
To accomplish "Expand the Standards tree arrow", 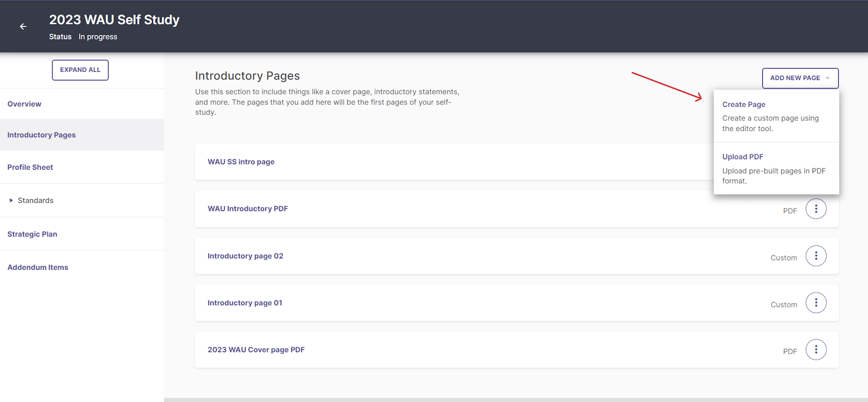I will pyautogui.click(x=11, y=200).
